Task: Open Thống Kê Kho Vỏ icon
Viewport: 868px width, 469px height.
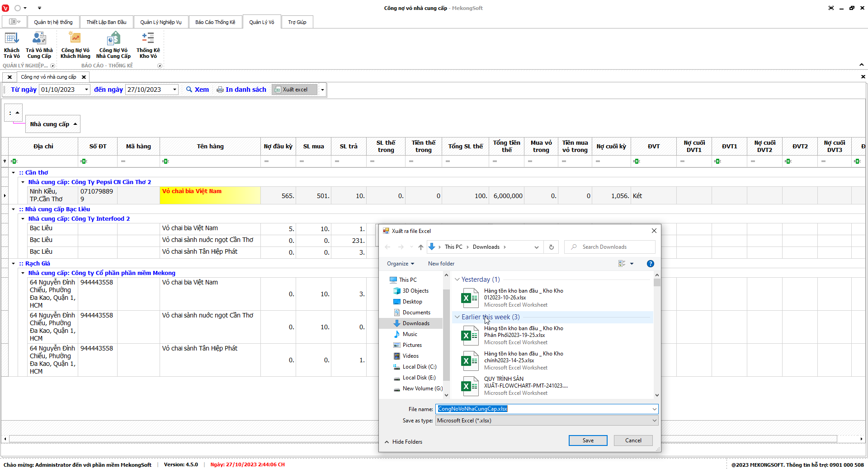Action: [148, 45]
